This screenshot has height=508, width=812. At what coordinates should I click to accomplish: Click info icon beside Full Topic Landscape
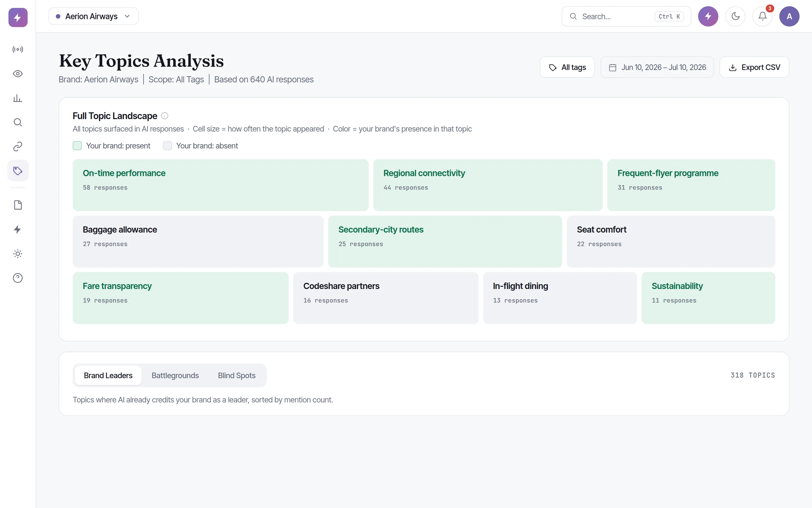[x=164, y=116]
